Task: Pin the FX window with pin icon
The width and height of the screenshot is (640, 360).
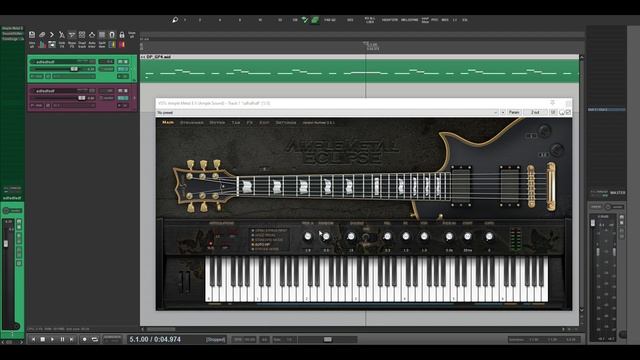Action: [x=552, y=103]
